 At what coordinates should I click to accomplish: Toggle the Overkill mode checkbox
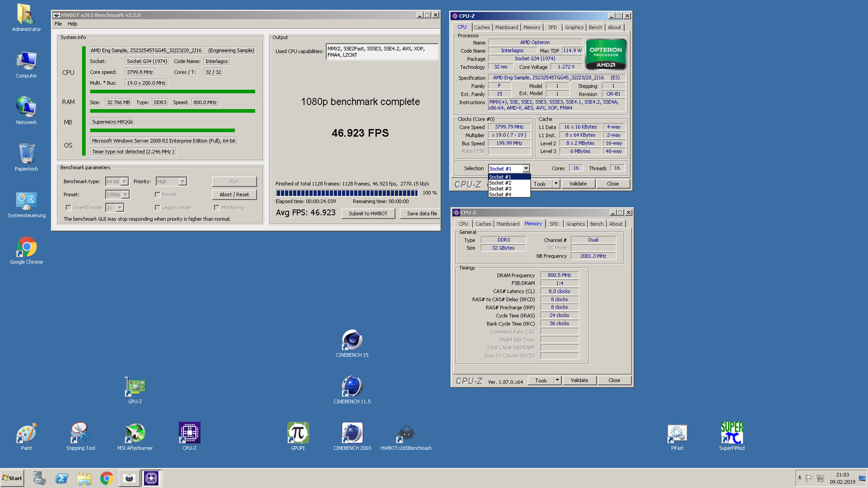68,208
